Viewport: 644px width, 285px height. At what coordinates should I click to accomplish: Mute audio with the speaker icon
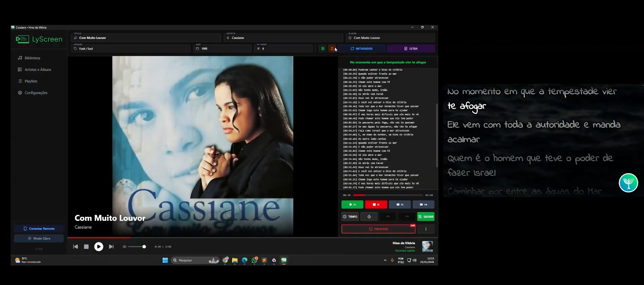pyautogui.click(x=124, y=246)
